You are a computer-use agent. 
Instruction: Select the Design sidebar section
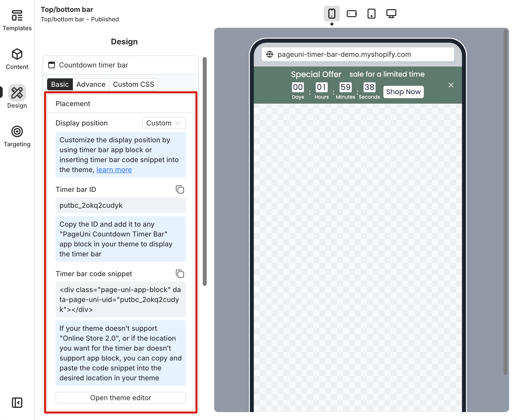coord(17,97)
